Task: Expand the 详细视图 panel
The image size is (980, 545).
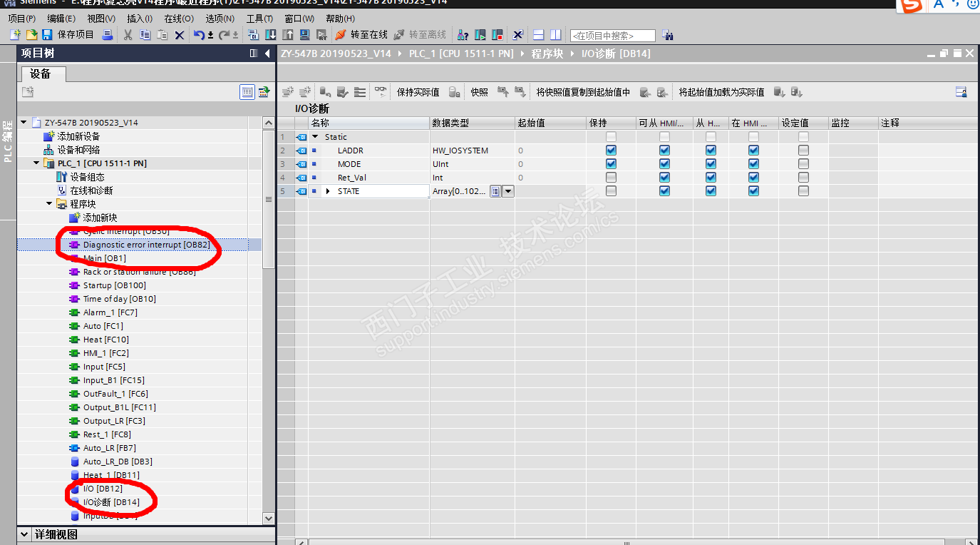Action: click(x=24, y=534)
